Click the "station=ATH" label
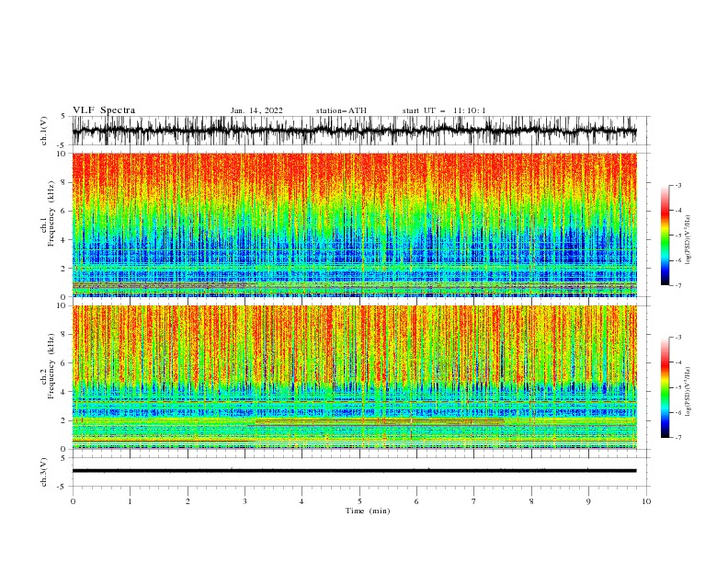Screen dimensions: 728x563 [341, 110]
